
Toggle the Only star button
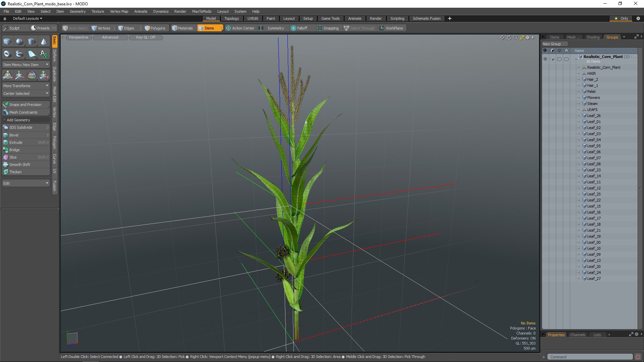[x=621, y=18]
